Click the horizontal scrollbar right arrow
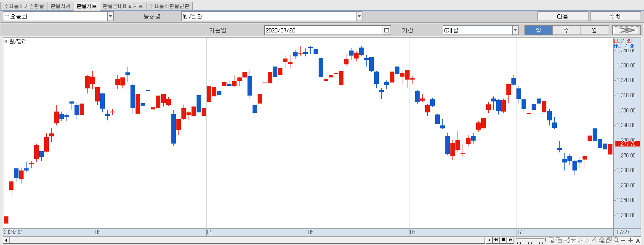This screenshot has width=644, height=245. tap(489, 240)
